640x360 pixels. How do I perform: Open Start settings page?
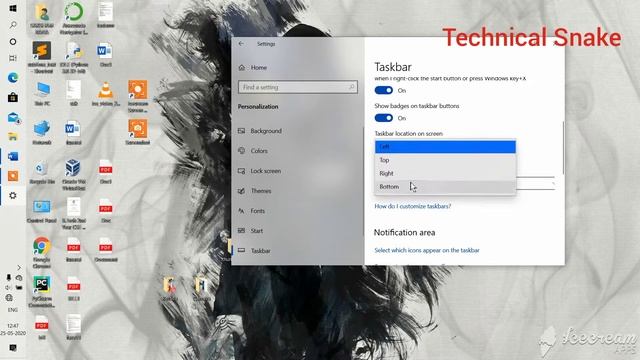(251, 231)
